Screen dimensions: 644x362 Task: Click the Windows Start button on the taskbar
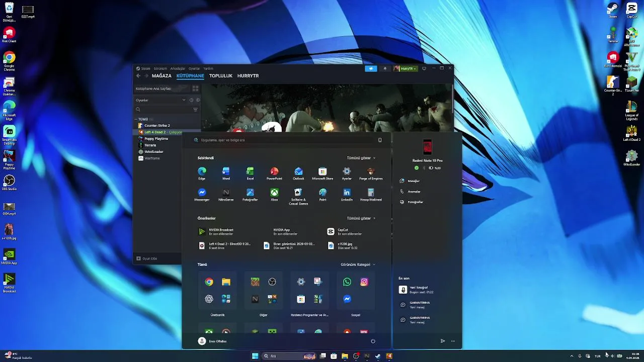click(255, 356)
